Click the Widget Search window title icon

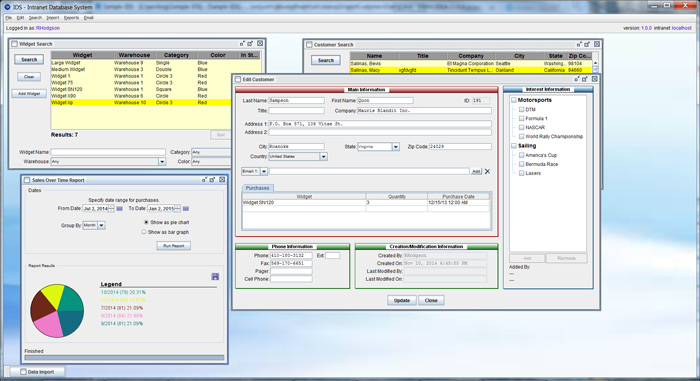[x=14, y=44]
